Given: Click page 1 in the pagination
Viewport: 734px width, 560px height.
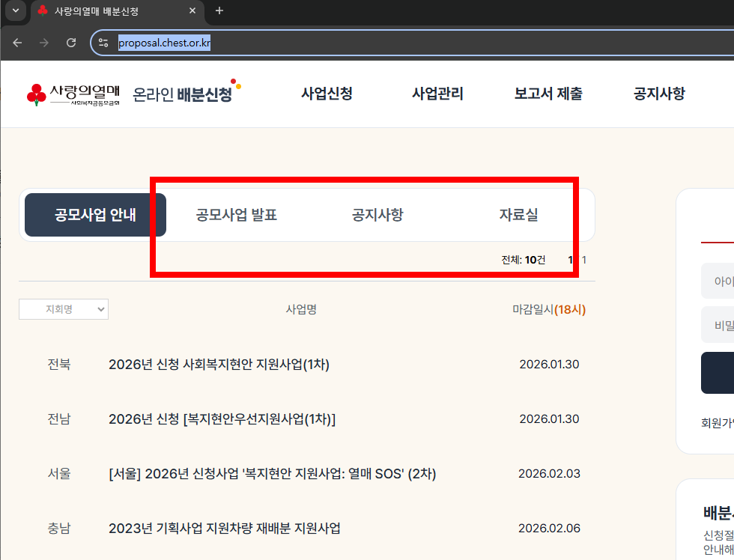Looking at the screenshot, I should pyautogui.click(x=570, y=260).
